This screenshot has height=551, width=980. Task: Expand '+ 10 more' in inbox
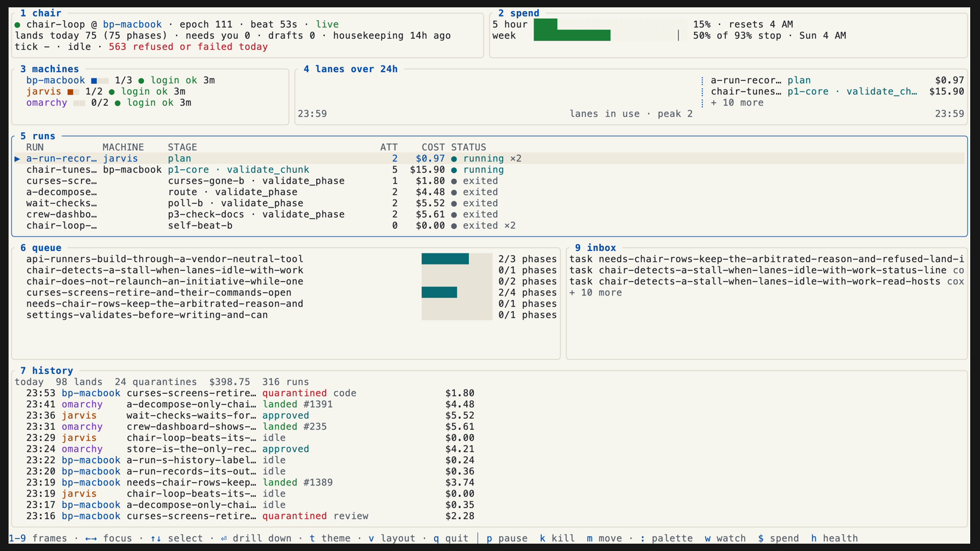pyautogui.click(x=595, y=293)
